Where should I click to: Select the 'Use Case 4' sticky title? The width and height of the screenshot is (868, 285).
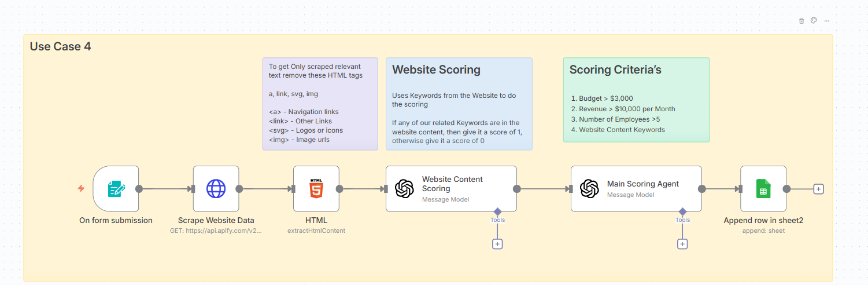(61, 46)
